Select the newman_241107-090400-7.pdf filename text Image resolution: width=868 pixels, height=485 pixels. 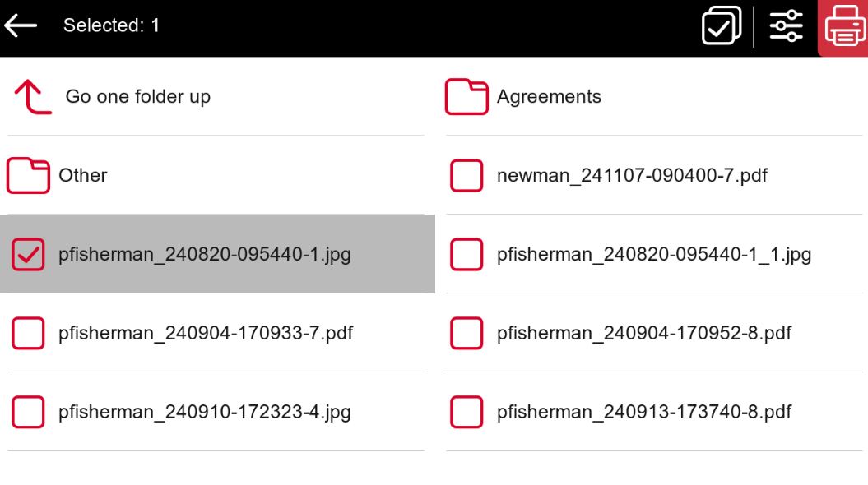[x=632, y=175]
